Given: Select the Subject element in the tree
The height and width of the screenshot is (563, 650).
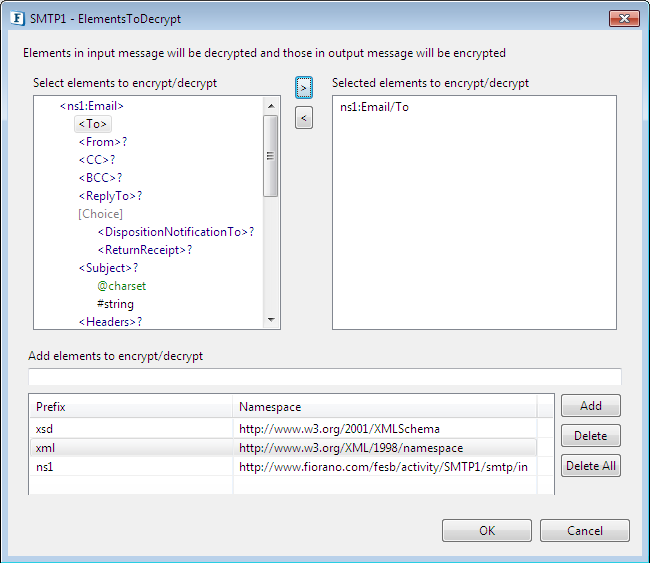Looking at the screenshot, I should [x=108, y=268].
